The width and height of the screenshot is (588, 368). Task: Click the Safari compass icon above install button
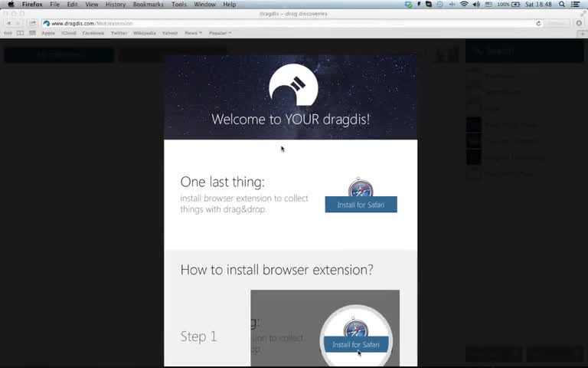pos(361,187)
